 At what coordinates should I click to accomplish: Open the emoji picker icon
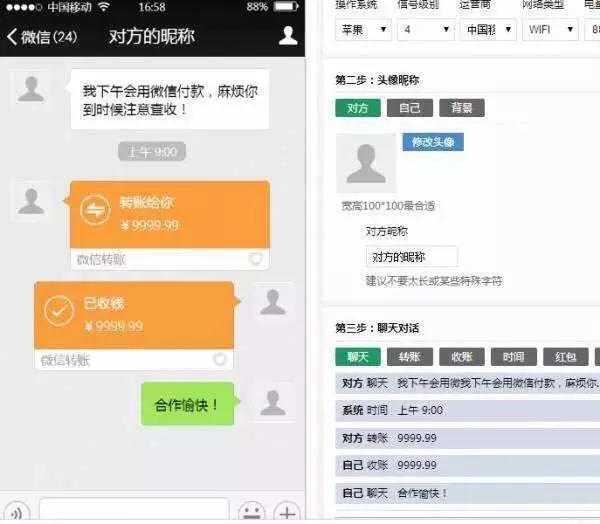click(251, 511)
